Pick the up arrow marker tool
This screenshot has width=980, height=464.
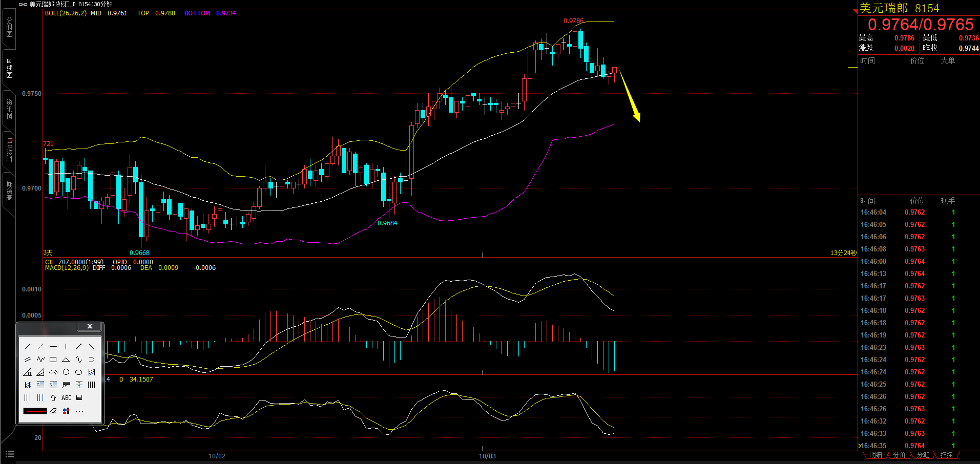pos(53,398)
